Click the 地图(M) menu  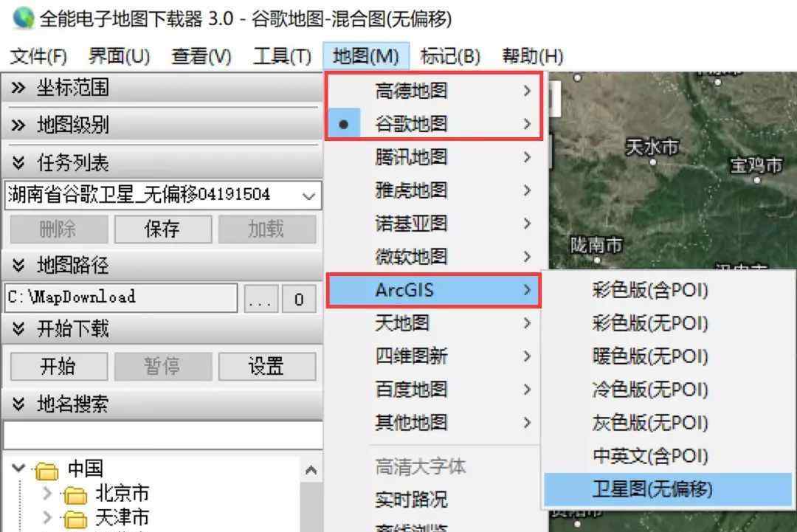pyautogui.click(x=366, y=56)
